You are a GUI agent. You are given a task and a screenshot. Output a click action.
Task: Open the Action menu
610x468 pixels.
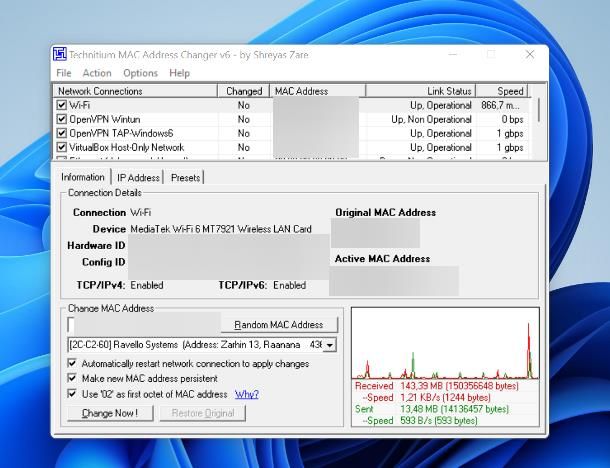97,73
